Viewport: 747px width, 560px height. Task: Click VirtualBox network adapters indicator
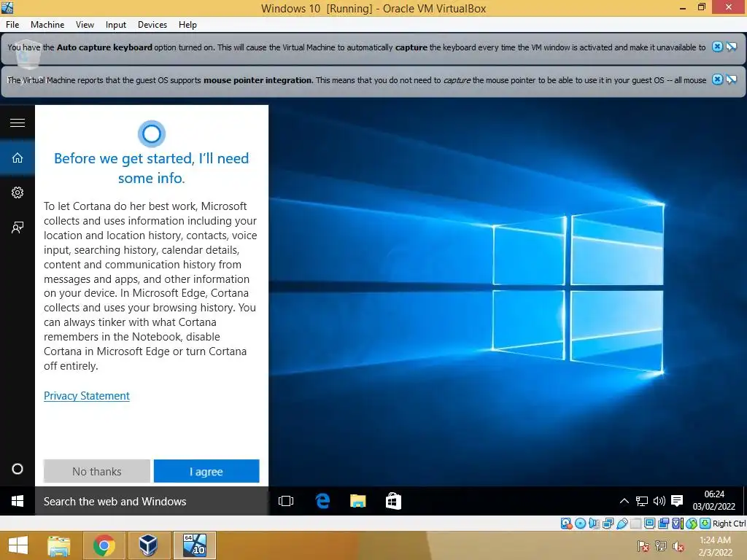click(x=608, y=524)
